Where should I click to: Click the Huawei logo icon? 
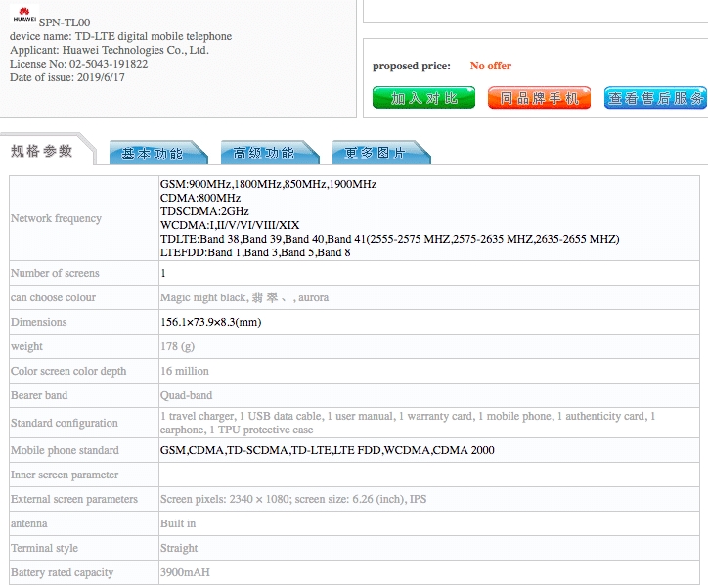tap(22, 15)
